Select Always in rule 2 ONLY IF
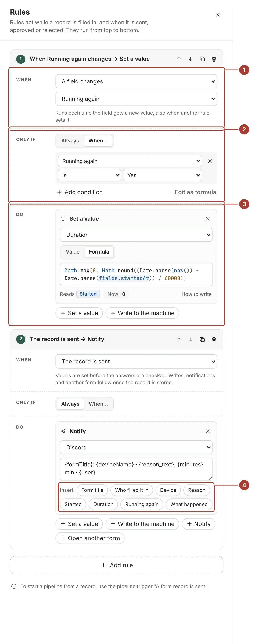 (x=70, y=404)
